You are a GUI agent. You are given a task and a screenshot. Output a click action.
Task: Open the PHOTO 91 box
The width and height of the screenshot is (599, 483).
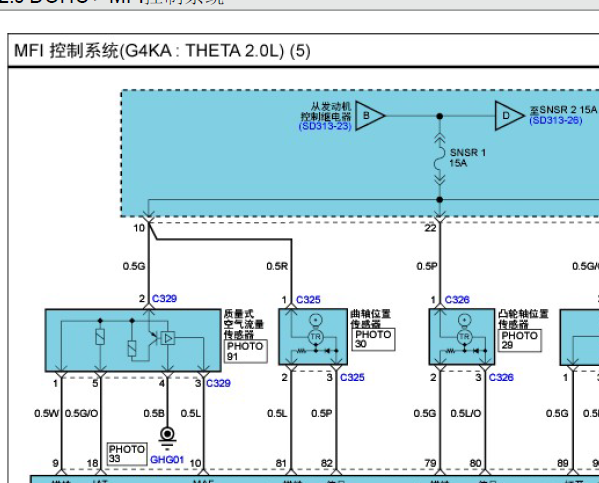[x=246, y=351]
